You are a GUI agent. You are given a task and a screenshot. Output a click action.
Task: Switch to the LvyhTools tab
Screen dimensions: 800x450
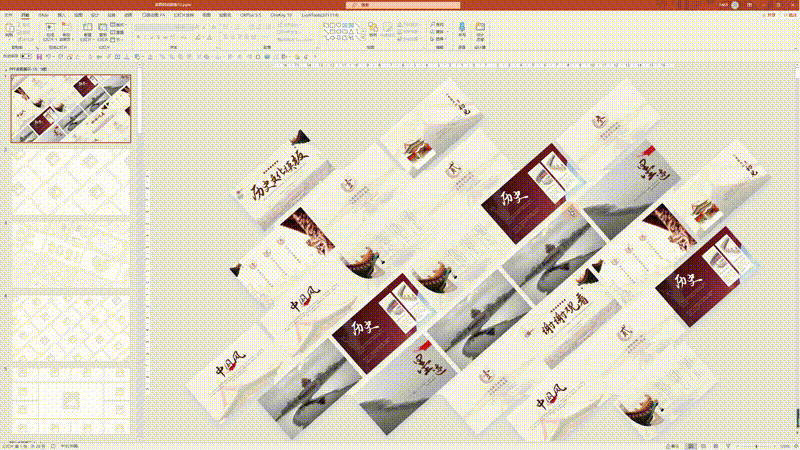coord(320,15)
